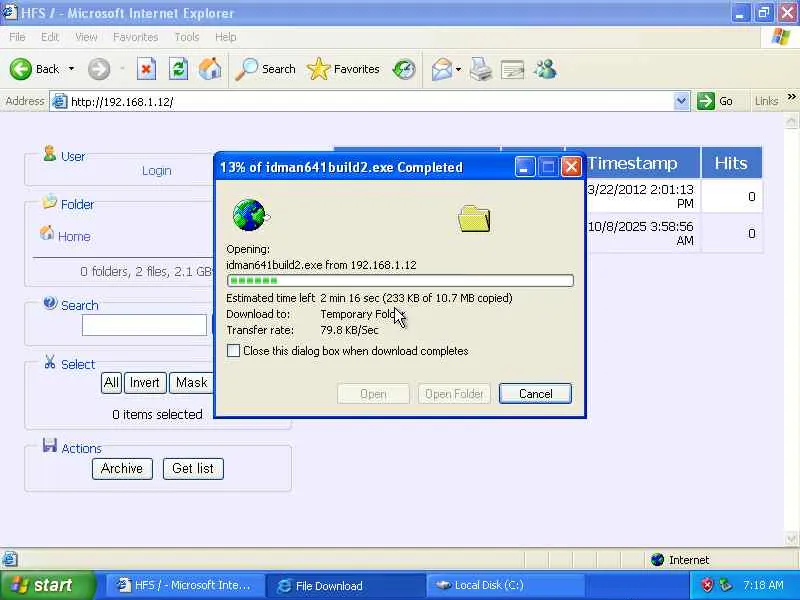Sort by the Timestamp column header

(632, 163)
